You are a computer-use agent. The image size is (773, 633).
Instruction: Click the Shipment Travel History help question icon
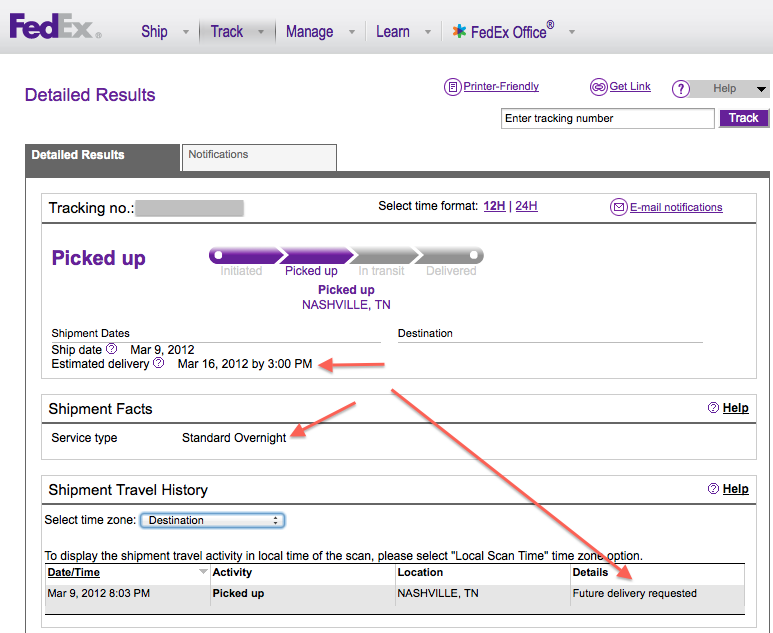[713, 489]
